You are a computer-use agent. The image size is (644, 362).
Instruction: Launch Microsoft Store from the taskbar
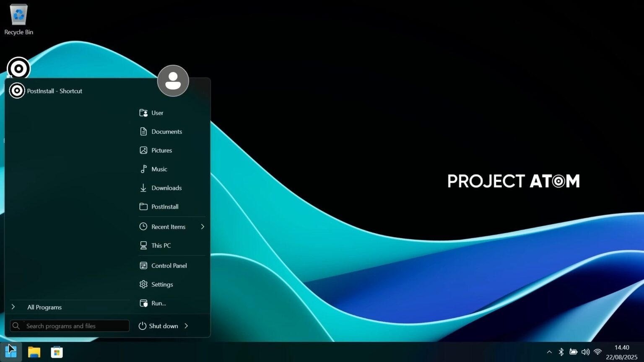pyautogui.click(x=57, y=352)
